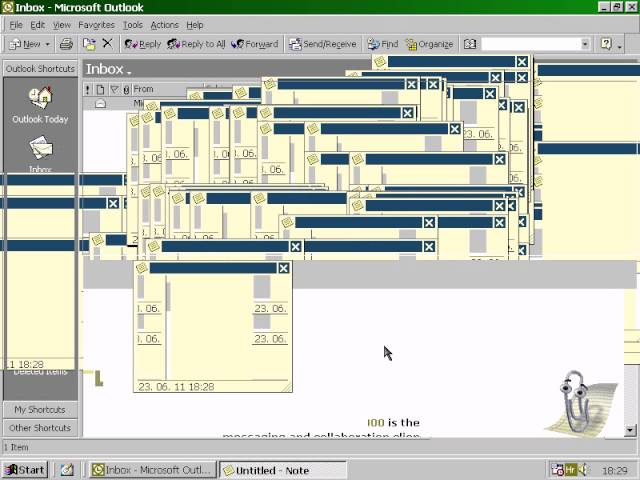The height and width of the screenshot is (480, 640).
Task: Click the toolbar options arrow at far right
Action: 620,45
